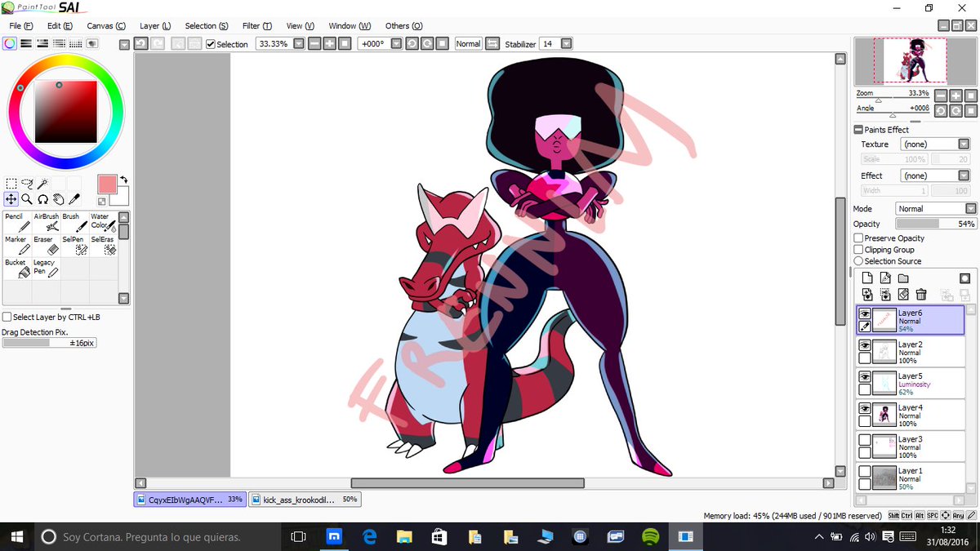Create a new layer folder
The height and width of the screenshot is (551, 980).
coord(903,278)
